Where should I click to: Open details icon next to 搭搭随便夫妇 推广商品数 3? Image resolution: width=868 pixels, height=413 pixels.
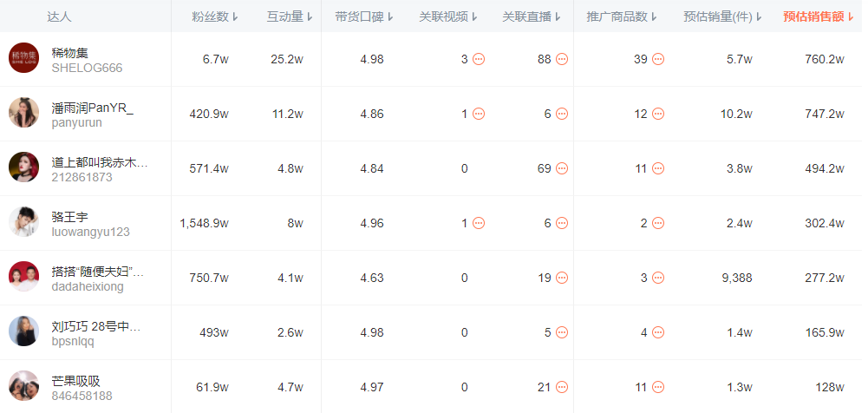[658, 278]
